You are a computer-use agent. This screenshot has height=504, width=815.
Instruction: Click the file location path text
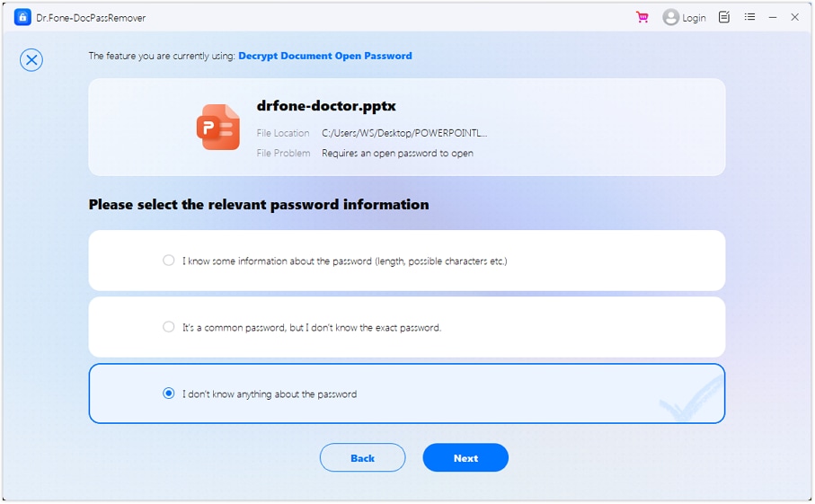pos(404,133)
